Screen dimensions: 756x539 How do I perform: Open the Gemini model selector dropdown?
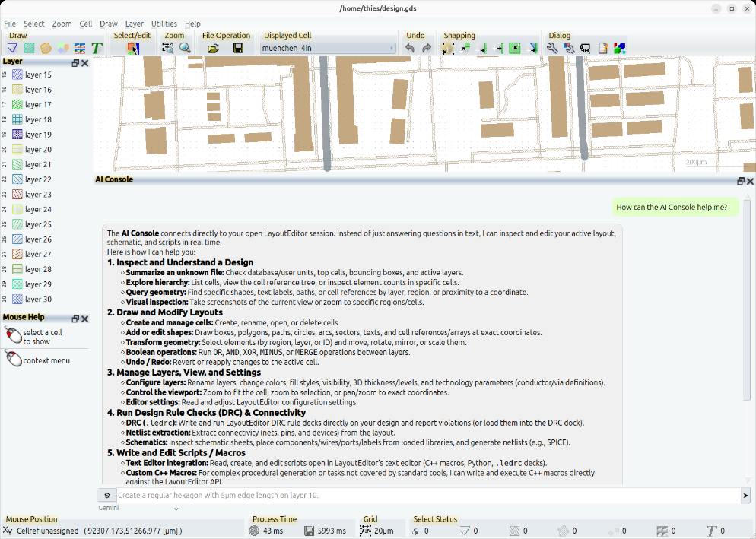138,508
